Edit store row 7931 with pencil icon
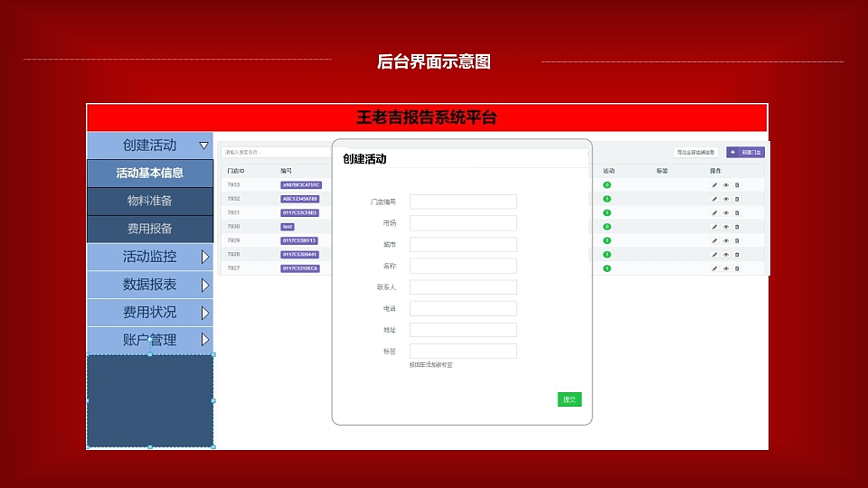Viewport: 868px width, 488px height. 714,213
